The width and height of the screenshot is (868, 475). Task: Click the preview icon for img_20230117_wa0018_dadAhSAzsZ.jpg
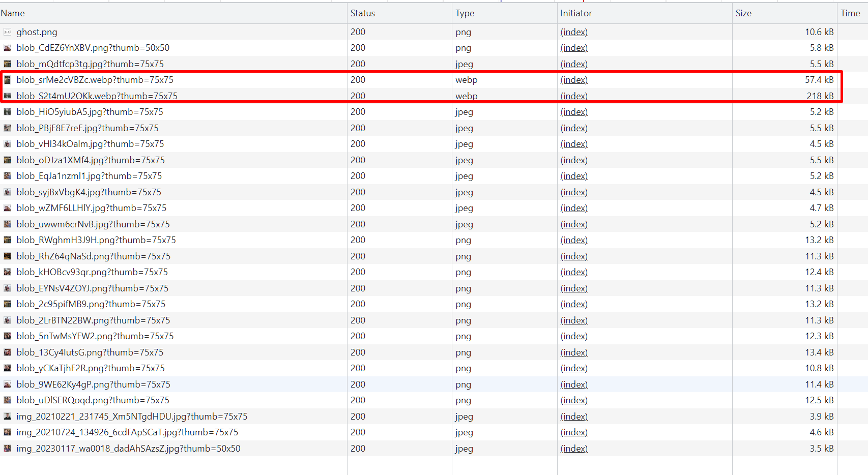(7, 448)
